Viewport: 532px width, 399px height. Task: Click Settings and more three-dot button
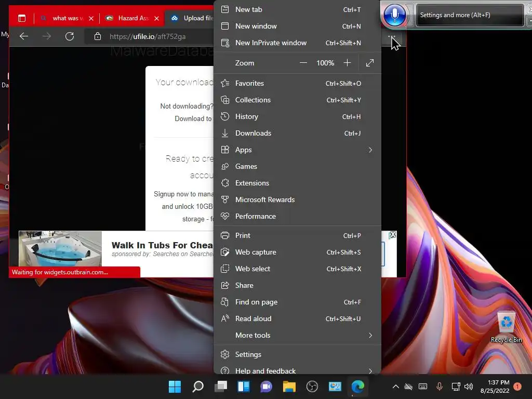(392, 37)
